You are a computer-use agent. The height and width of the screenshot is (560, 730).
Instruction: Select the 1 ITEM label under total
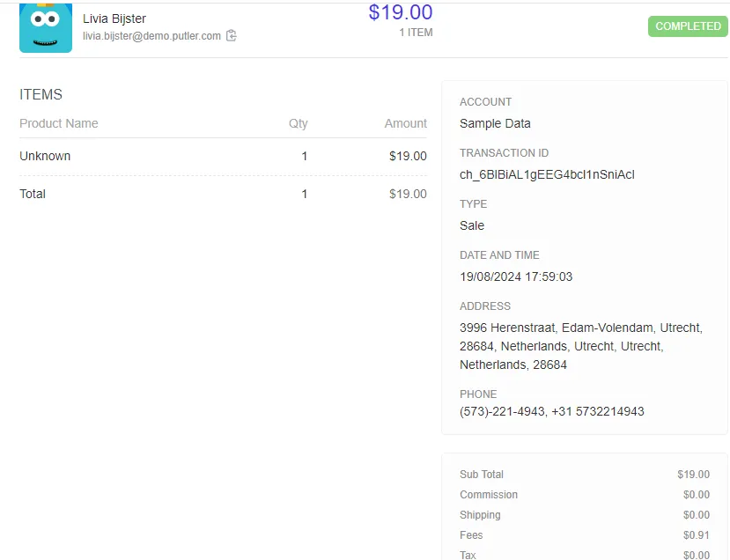(x=416, y=33)
